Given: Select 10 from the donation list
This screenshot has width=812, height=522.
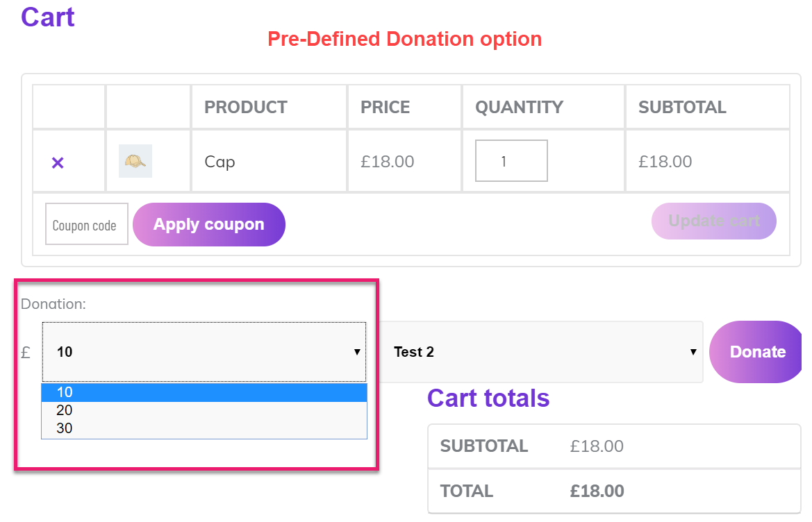Looking at the screenshot, I should [x=204, y=392].
